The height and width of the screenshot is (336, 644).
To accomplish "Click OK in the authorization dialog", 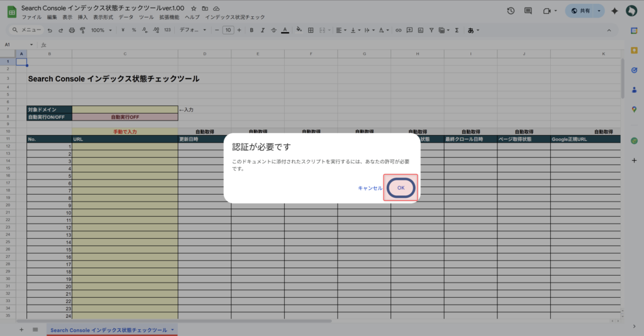I will coord(401,188).
